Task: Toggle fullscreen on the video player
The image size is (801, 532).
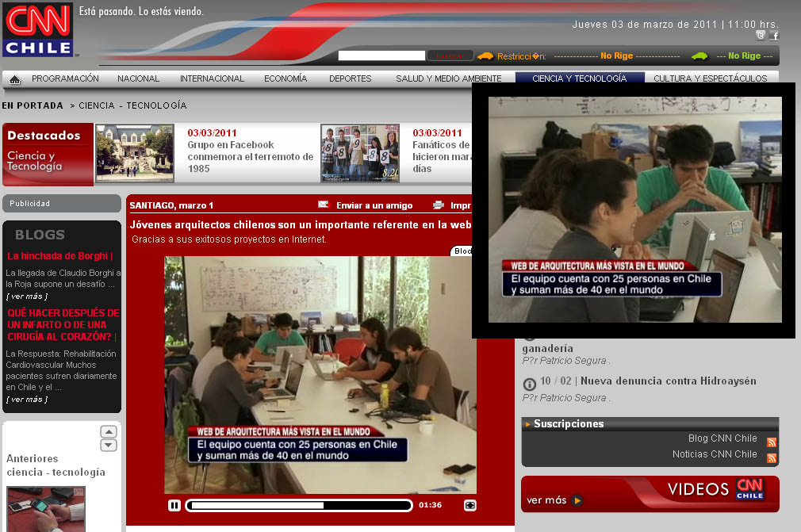Action: click(x=469, y=505)
